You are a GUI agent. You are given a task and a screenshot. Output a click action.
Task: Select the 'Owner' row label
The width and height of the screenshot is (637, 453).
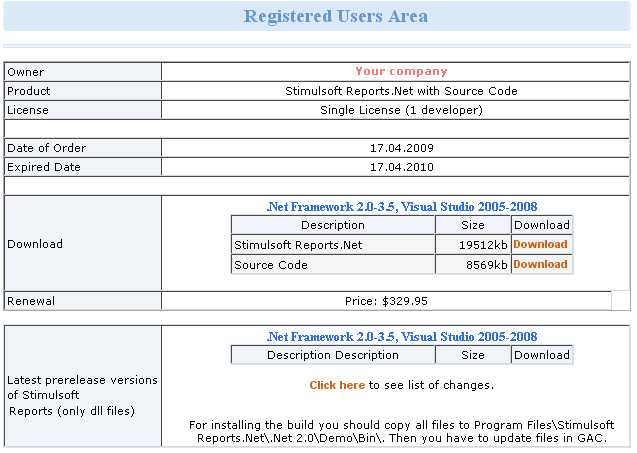[x=26, y=72]
